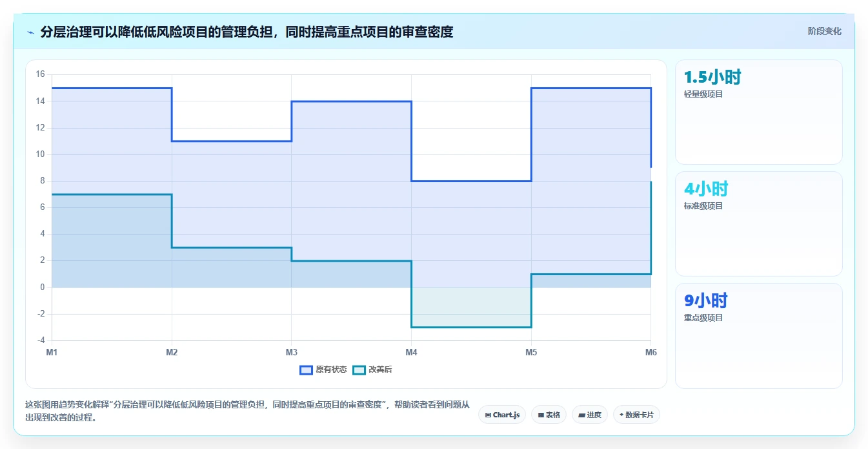
Task: Click the M2 x-axis label
Action: tap(172, 352)
